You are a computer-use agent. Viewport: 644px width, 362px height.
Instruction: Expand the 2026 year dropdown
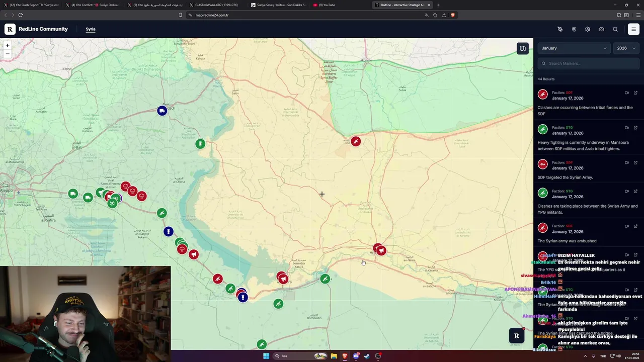coord(626,48)
